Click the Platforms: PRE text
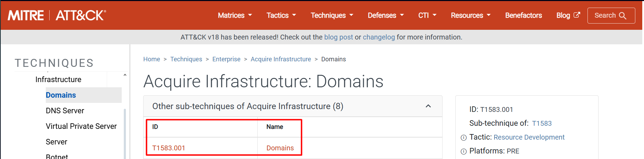Screen dimensions: 644x159 point(494,151)
